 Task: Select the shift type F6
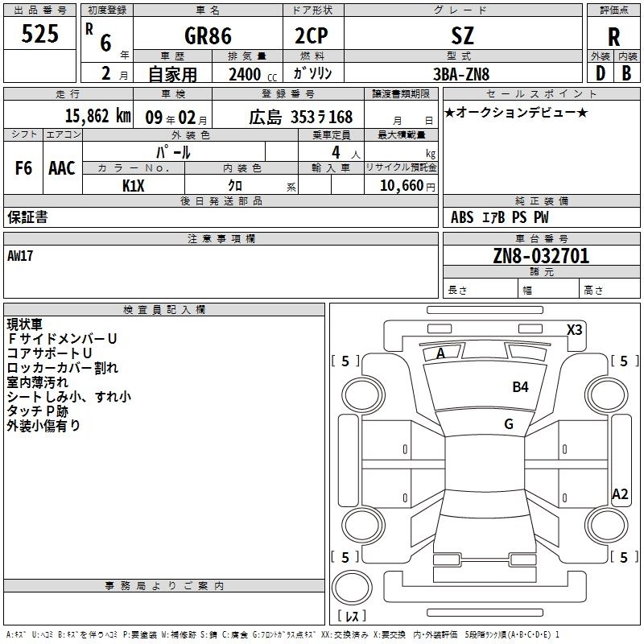[23, 168]
